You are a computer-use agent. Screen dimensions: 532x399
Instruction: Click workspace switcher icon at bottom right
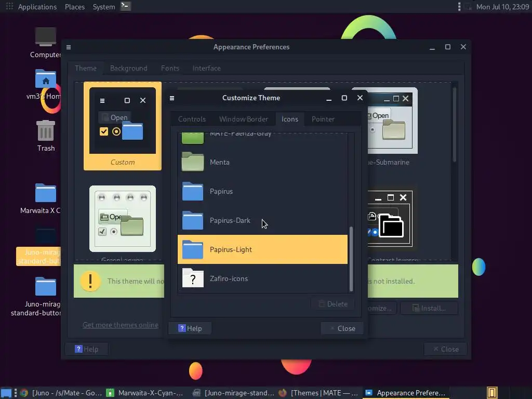(492, 393)
